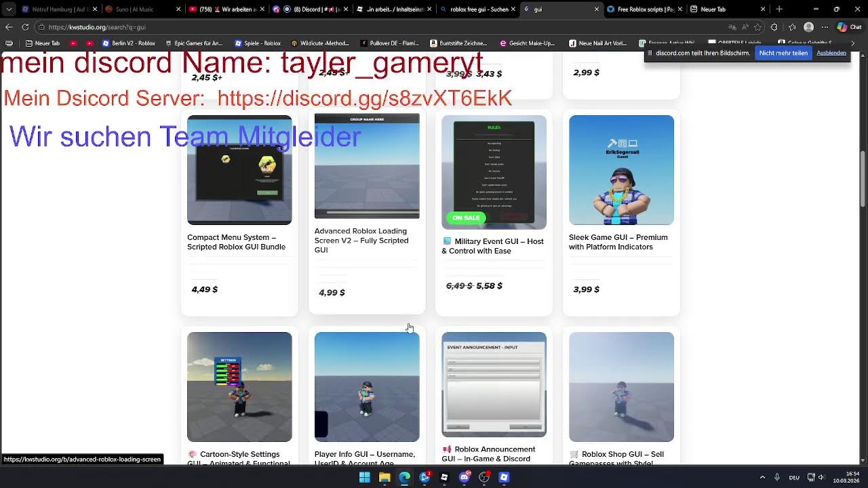Click Advanced Roblox Loading Screen V2 title
Screen dimensions: 868x488
pyautogui.click(x=361, y=241)
